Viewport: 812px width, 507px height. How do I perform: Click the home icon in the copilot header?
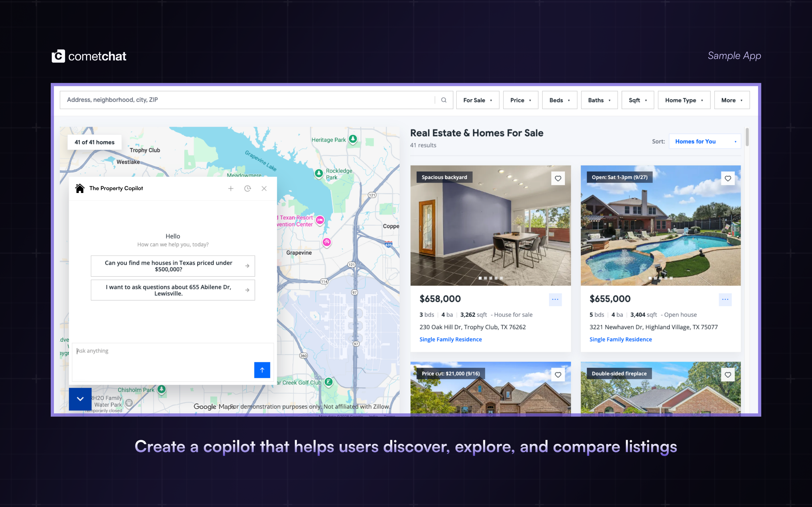(x=80, y=188)
